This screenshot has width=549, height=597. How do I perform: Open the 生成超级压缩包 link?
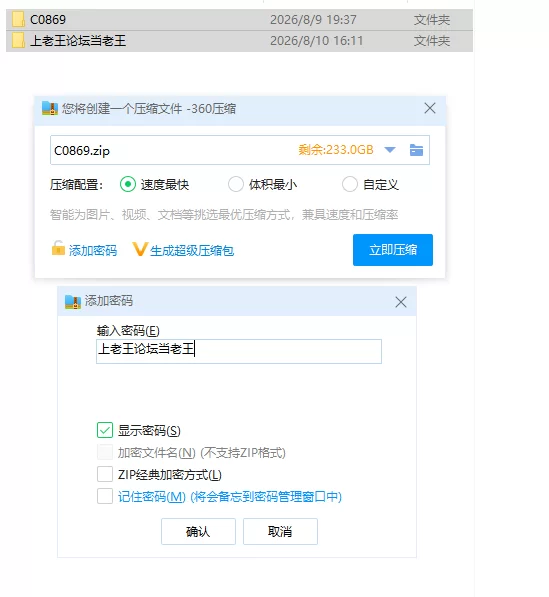point(192,251)
